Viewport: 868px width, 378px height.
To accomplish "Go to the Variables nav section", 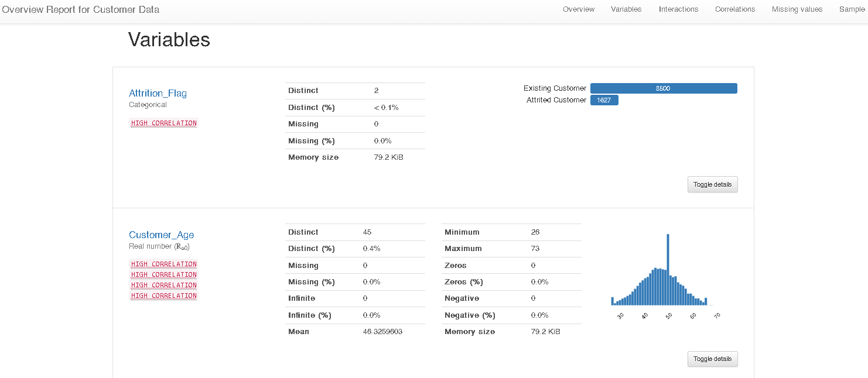I will tap(626, 9).
